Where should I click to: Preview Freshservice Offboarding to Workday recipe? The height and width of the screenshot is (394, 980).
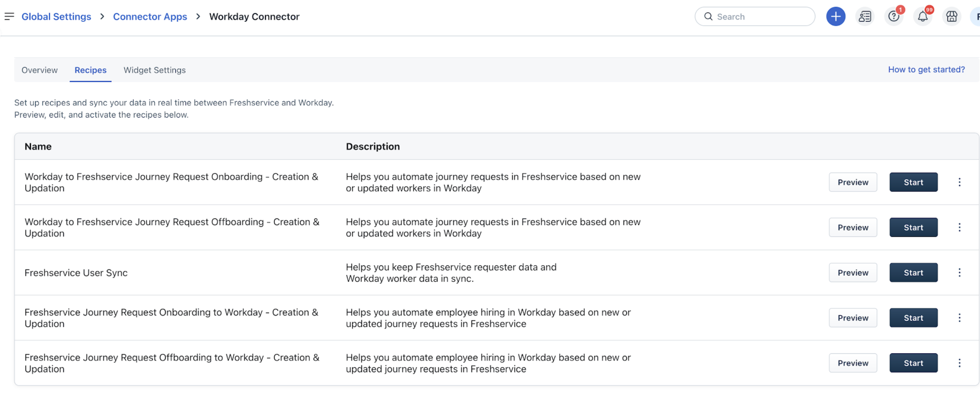pos(853,363)
